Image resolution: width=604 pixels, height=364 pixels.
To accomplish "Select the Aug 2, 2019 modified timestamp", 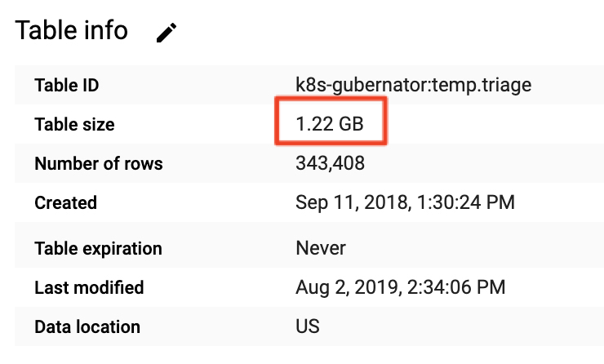I will (400, 287).
